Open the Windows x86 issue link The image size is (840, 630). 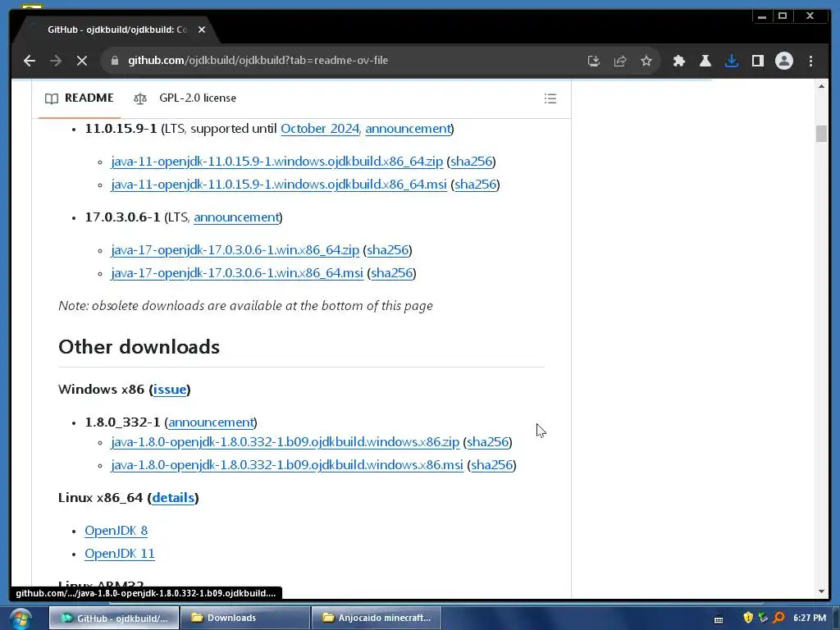[170, 390]
